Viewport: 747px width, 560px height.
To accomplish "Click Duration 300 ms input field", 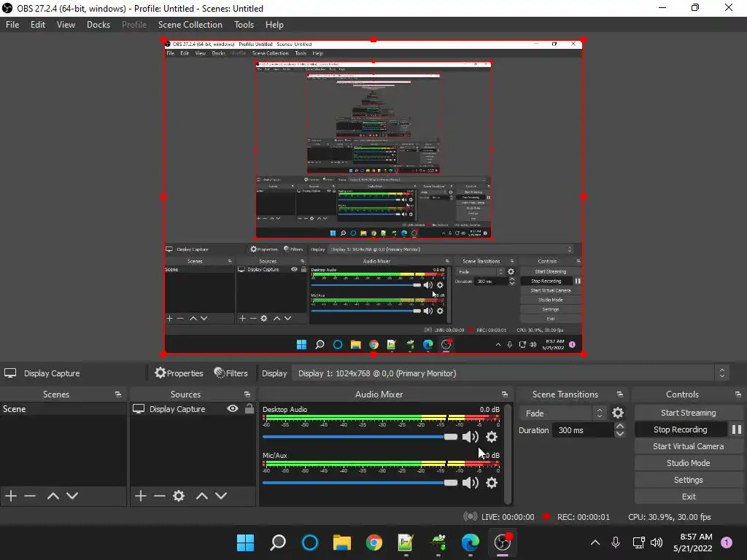I will click(584, 430).
